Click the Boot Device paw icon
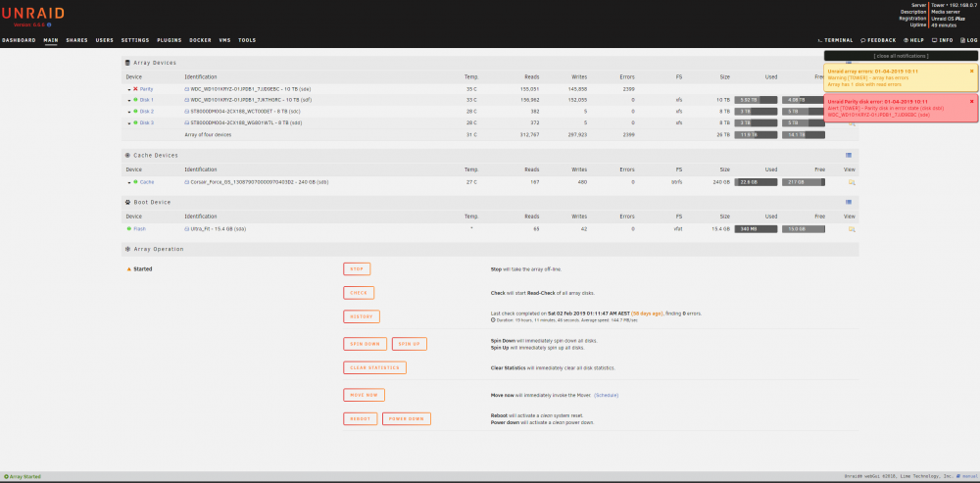The image size is (980, 483). (128, 202)
